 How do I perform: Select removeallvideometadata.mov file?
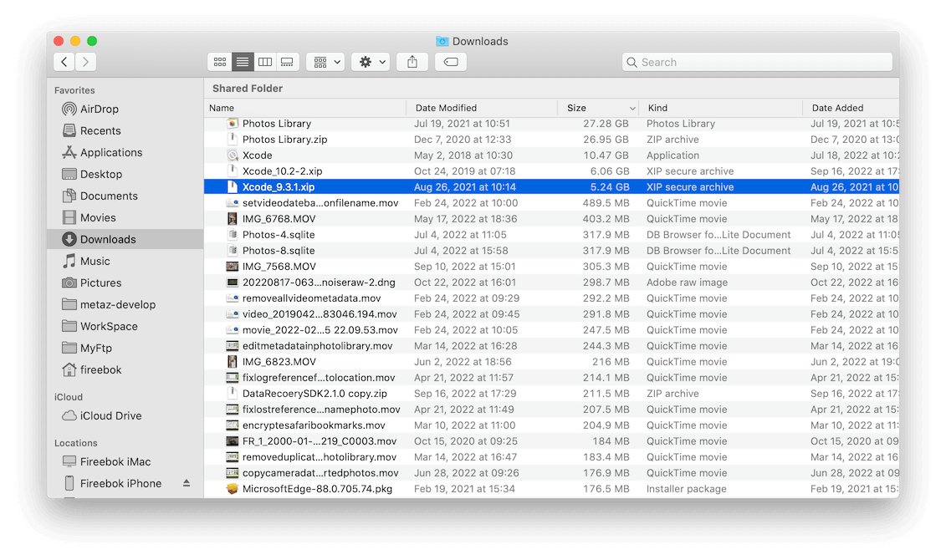click(551, 298)
